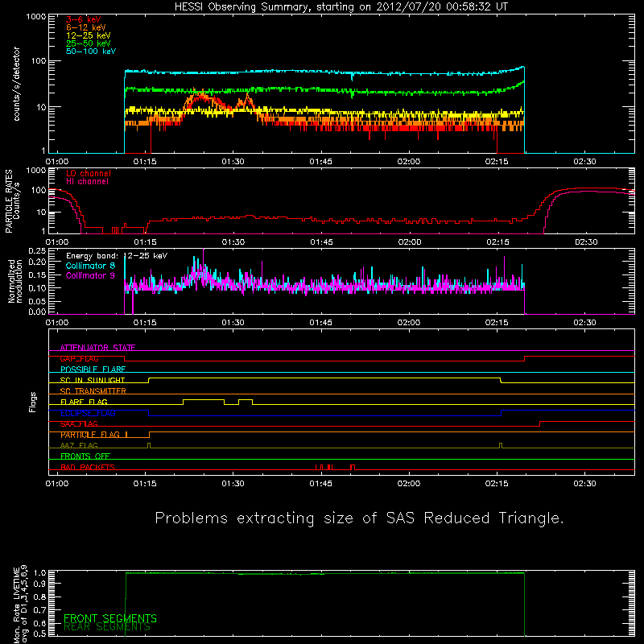Click the 1.0 tick on livetime axis
644x644 pixels.
click(x=39, y=573)
